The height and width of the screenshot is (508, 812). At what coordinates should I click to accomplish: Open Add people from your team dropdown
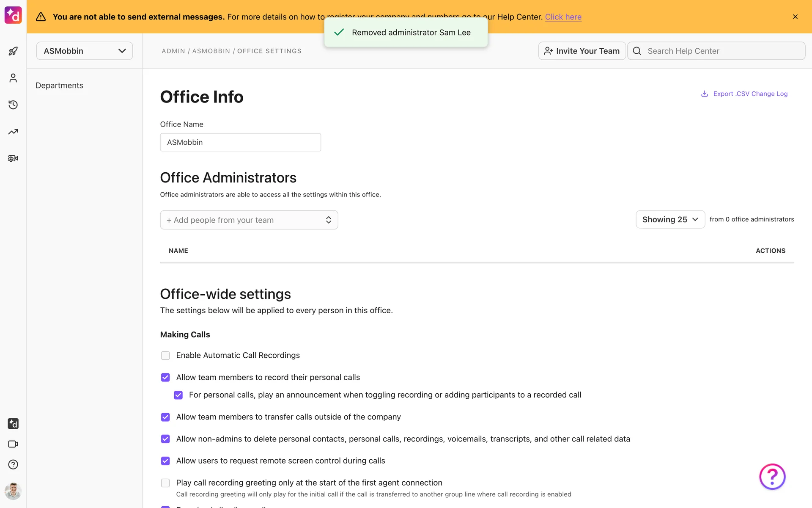249,220
